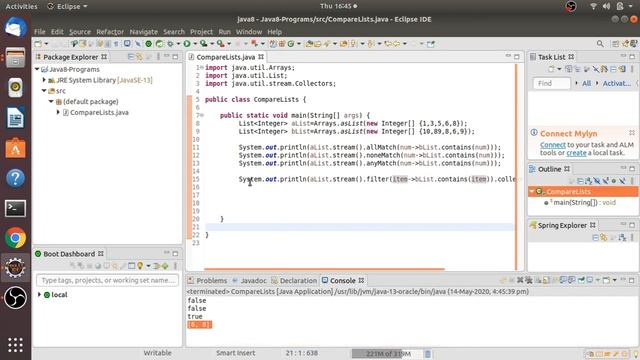The width and height of the screenshot is (640, 360).
Task: Toggle Link with Editor in Package Explorer
Action: [x=140, y=57]
